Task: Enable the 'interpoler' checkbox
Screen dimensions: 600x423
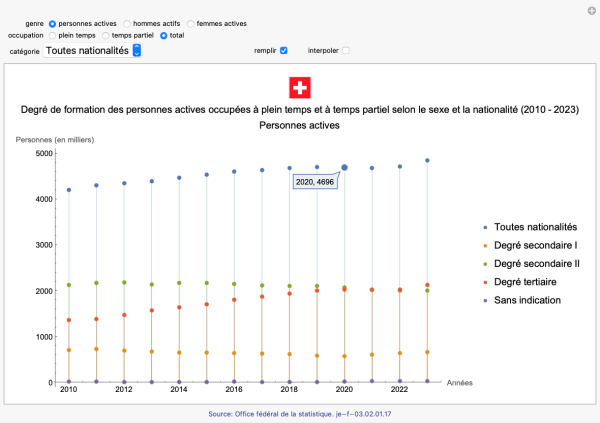Action: [345, 50]
